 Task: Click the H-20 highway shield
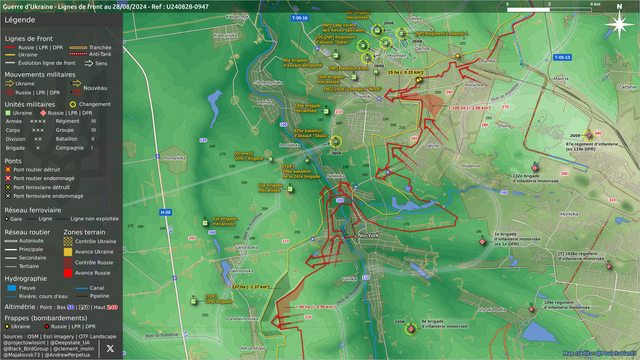coord(165,212)
